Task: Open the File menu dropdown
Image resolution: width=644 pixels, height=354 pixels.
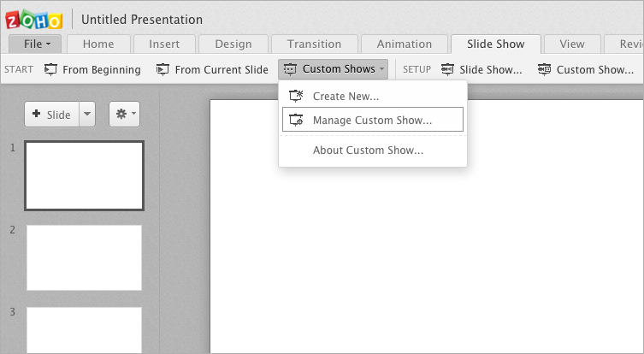Action: [35, 44]
